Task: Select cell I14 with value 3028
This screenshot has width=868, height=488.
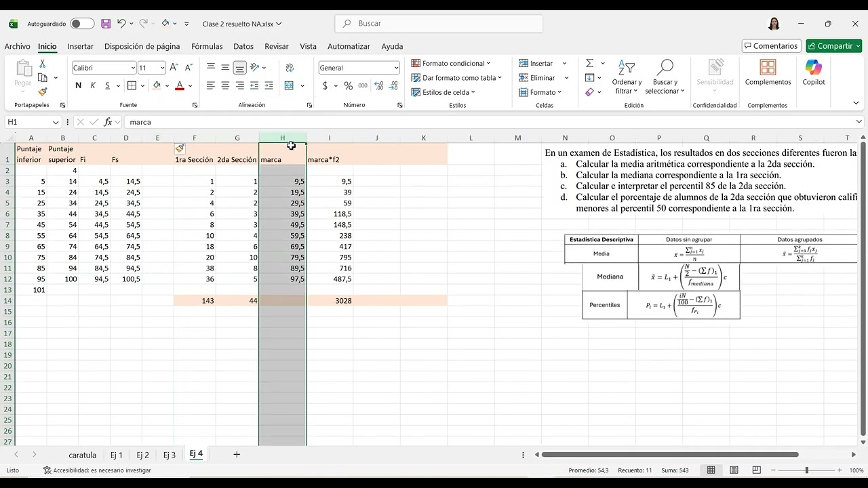Action: click(330, 300)
